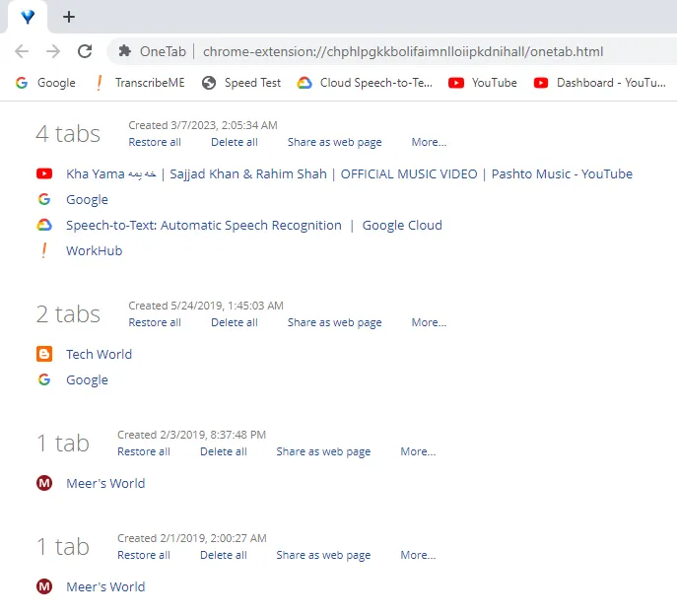Open More... menu for the 4 tabs group

pos(430,142)
